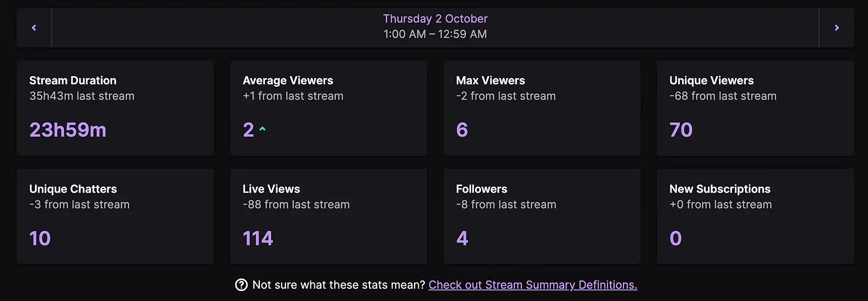Open the Stream Summary Definitions link
The image size is (868, 301).
point(533,285)
